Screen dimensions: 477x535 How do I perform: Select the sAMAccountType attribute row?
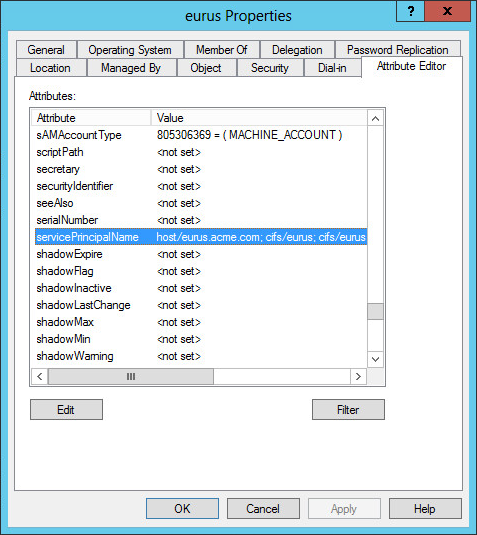coord(201,135)
